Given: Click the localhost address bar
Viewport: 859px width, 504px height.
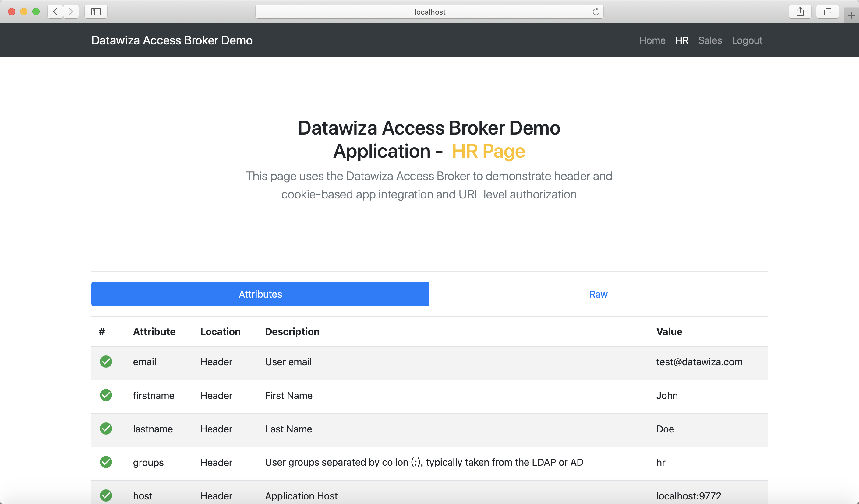Looking at the screenshot, I should coord(429,12).
